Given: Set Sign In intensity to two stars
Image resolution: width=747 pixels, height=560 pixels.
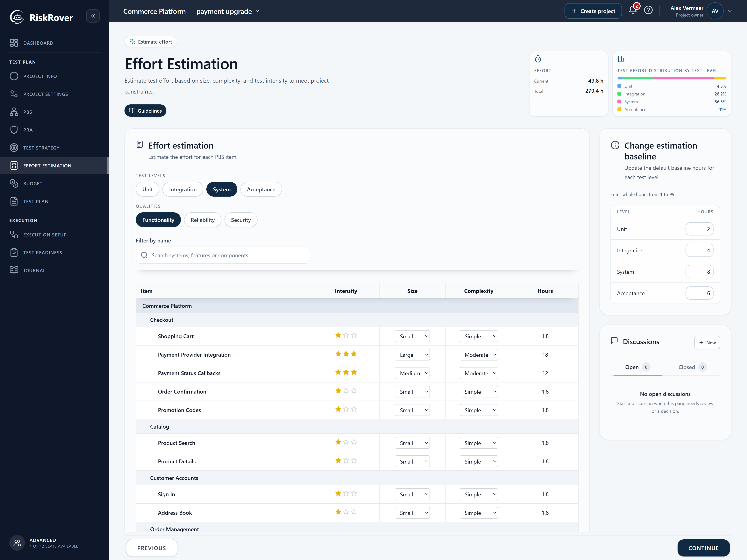Looking at the screenshot, I should tap(346, 493).
